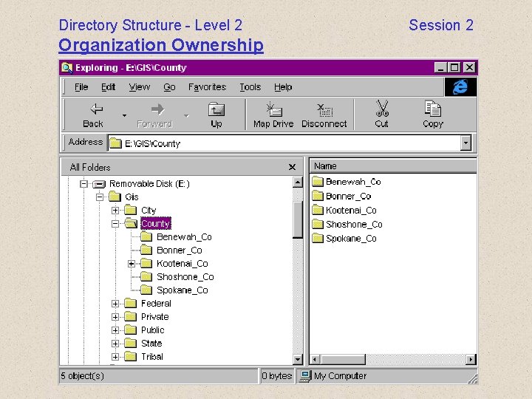Collapse the Gis folder node
The height and width of the screenshot is (399, 532).
[x=100, y=197]
